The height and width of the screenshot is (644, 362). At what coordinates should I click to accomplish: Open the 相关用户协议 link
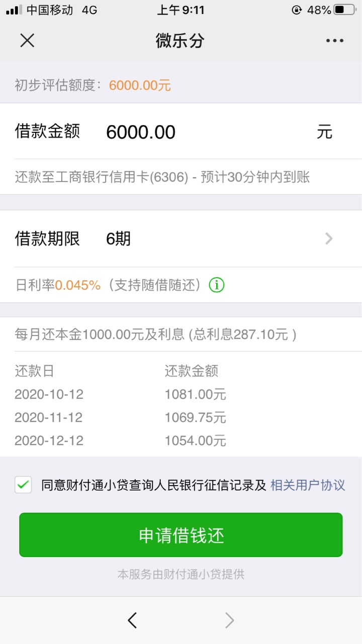pyautogui.click(x=308, y=485)
